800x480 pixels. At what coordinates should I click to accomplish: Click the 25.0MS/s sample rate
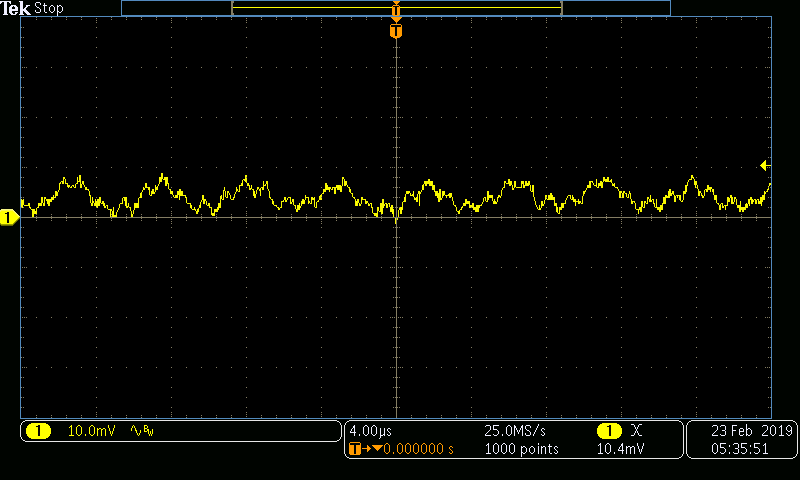(515, 431)
